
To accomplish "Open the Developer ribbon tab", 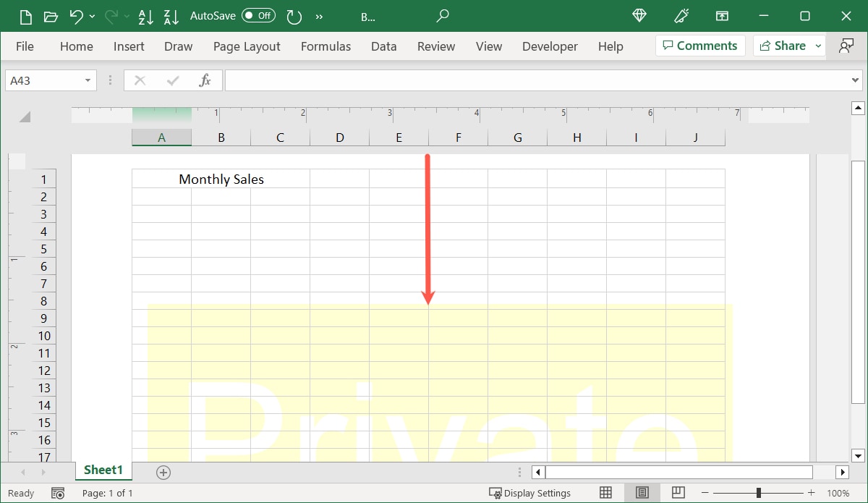I will tap(550, 46).
